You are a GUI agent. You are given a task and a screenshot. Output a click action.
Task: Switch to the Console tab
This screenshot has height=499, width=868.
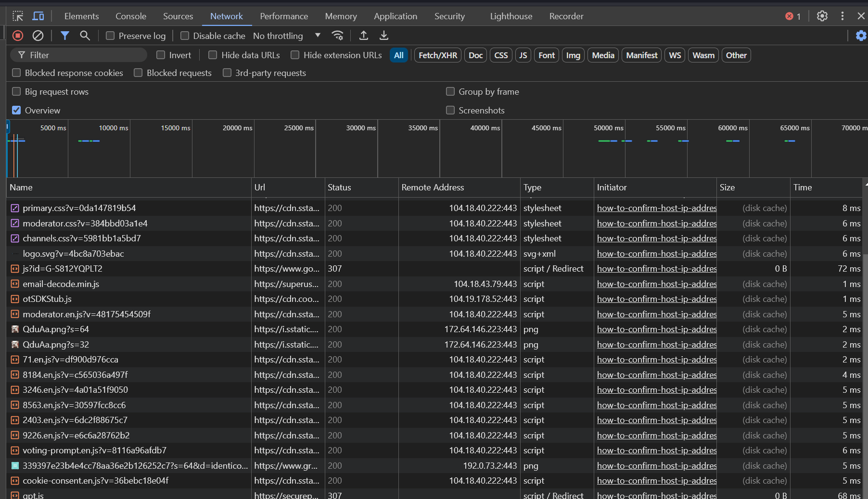pos(130,16)
